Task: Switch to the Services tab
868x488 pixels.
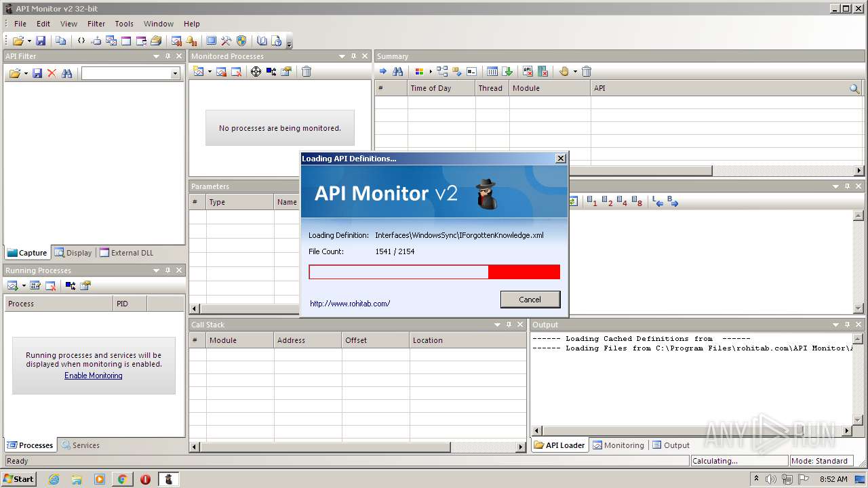Action: [x=80, y=445]
